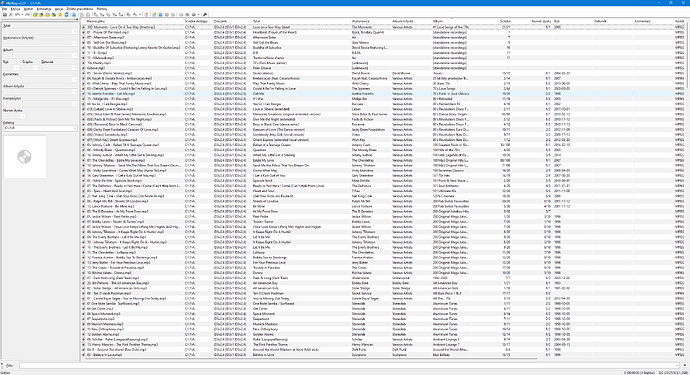Viewport: 690px width, 375px height.
Task: Click the empty cover art thumbnail
Action: point(25,157)
